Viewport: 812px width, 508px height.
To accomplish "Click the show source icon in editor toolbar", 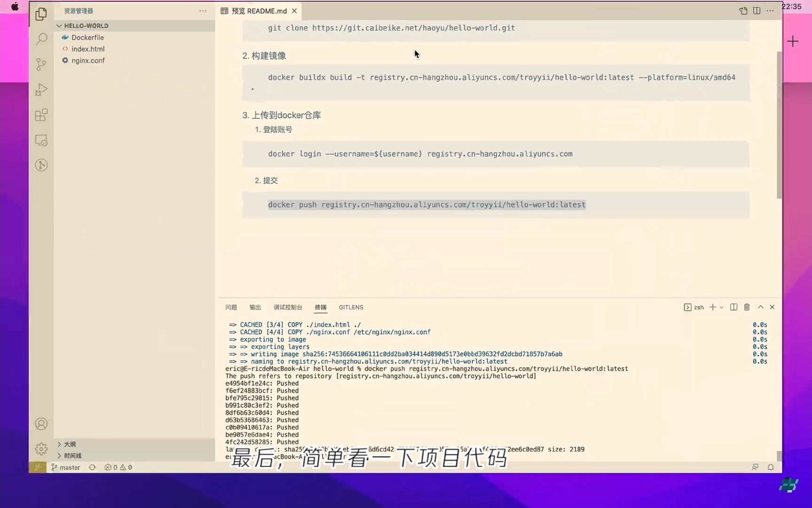I will [x=743, y=11].
